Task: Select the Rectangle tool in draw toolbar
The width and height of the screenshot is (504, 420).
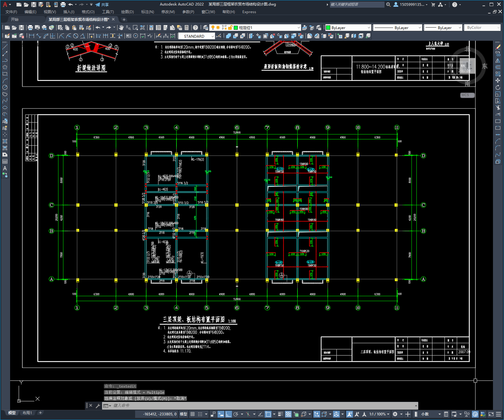Action: pos(5,74)
